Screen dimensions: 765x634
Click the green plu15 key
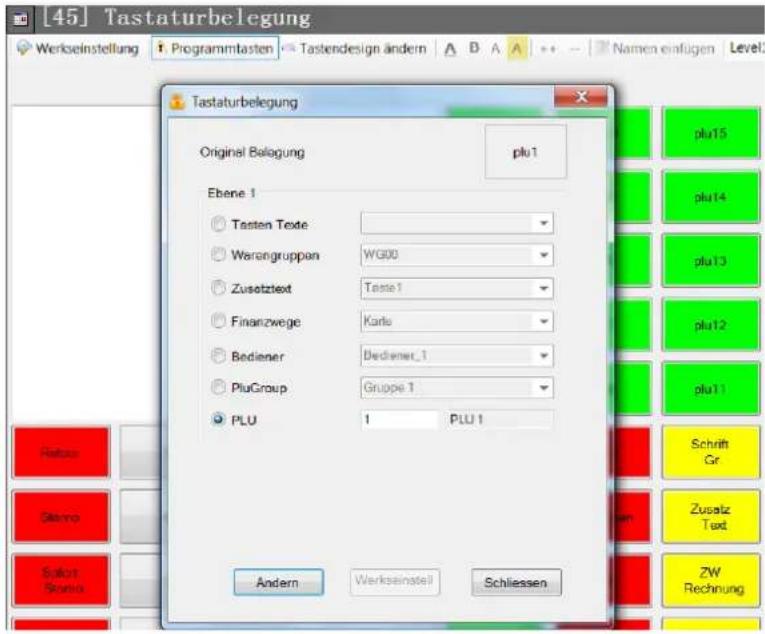(711, 133)
